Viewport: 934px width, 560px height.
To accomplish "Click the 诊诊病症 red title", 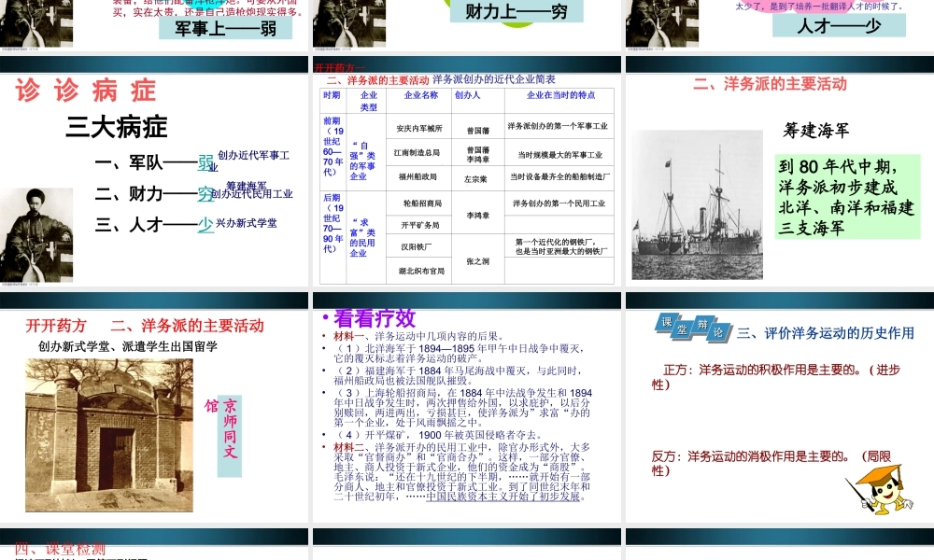I will pyautogui.click(x=86, y=91).
